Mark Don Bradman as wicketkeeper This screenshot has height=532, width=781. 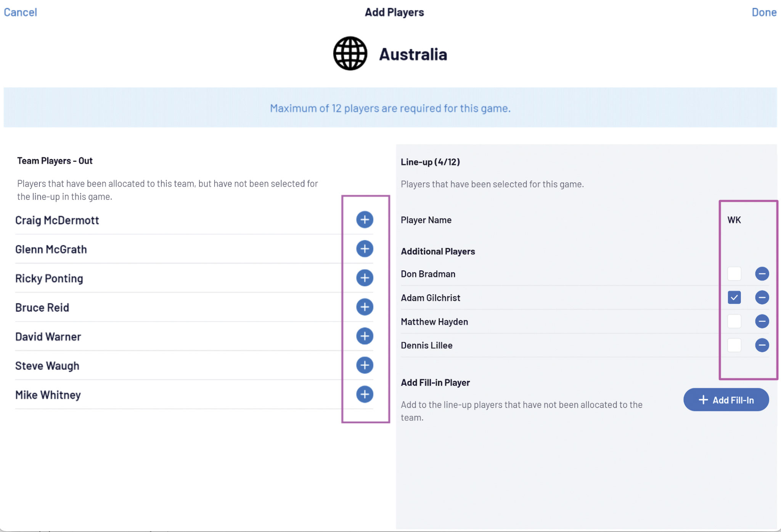[x=734, y=274]
